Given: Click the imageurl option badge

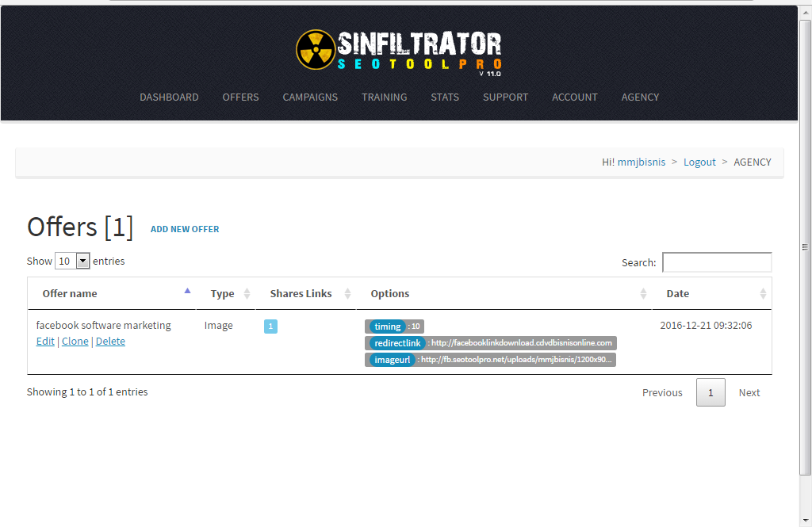Looking at the screenshot, I should coord(392,359).
